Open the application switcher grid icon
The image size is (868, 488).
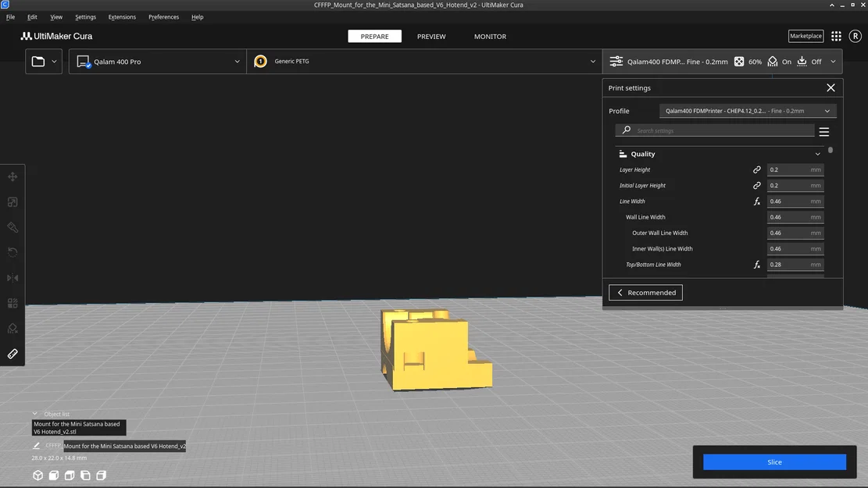[836, 36]
